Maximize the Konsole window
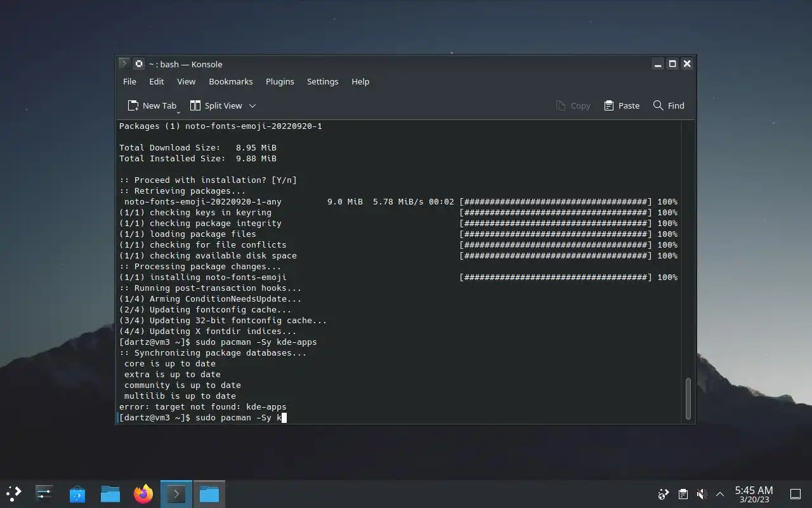812x508 pixels. (x=672, y=63)
